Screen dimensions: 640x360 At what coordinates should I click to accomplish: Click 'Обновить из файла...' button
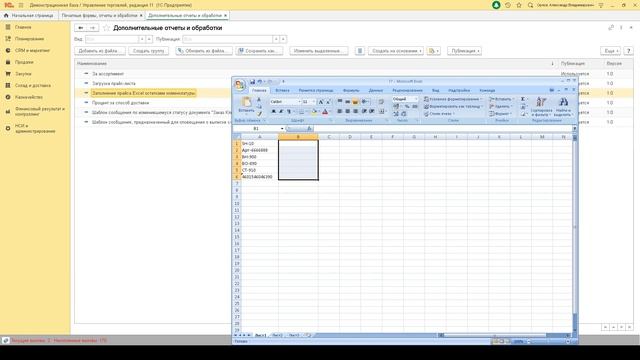click(x=204, y=51)
